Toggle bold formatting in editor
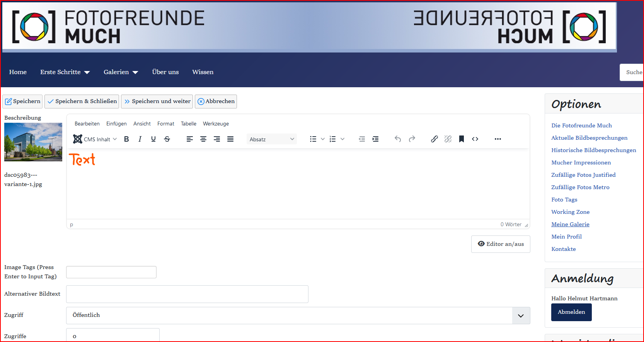Screen dimensions: 644x342 click(126, 139)
